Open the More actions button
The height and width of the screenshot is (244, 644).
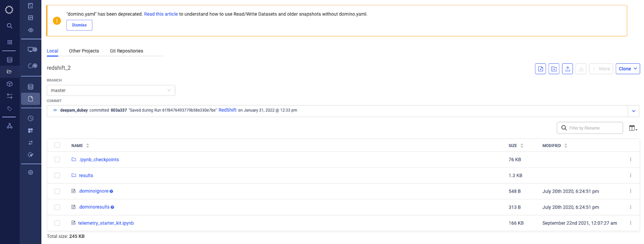click(601, 69)
